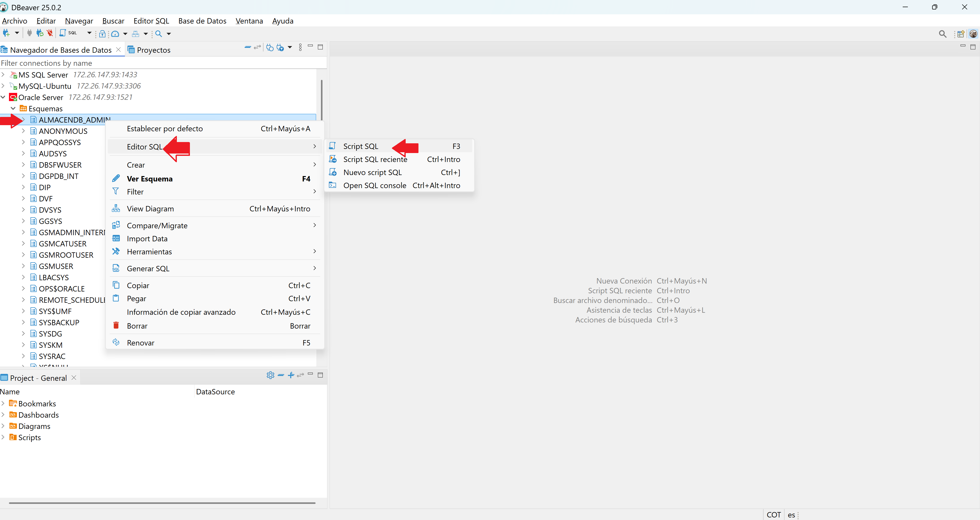
Task: Click the plug-and-circle connection icon in the Navigator toolbar
Action: tap(270, 47)
